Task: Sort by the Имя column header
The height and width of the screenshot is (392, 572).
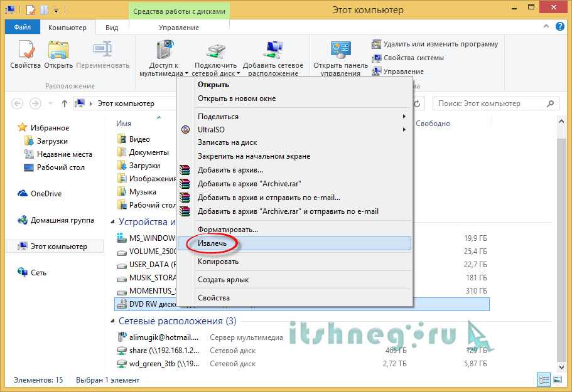Action: point(124,124)
